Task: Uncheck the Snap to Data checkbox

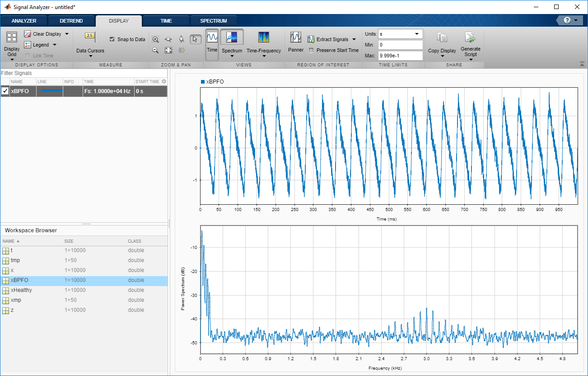Action: 112,39
